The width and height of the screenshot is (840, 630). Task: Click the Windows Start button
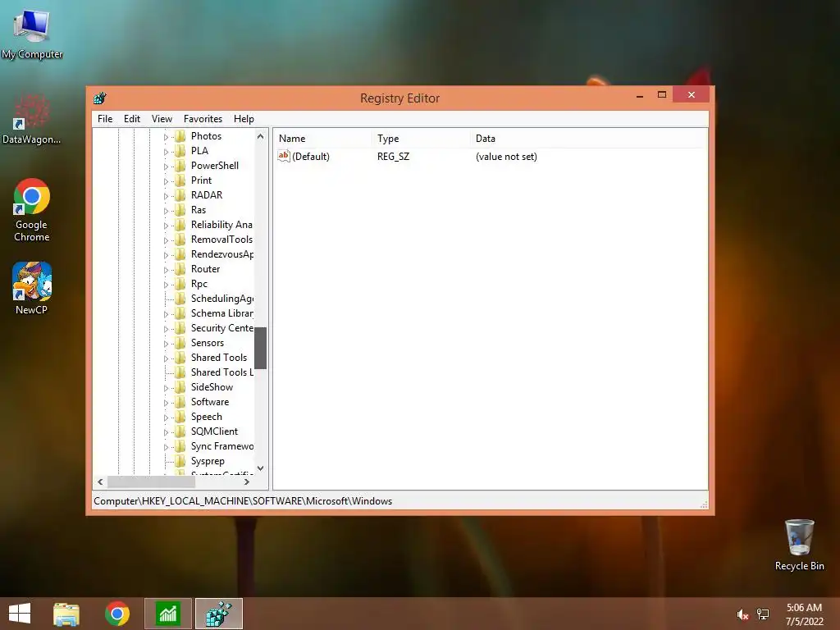[x=20, y=614]
